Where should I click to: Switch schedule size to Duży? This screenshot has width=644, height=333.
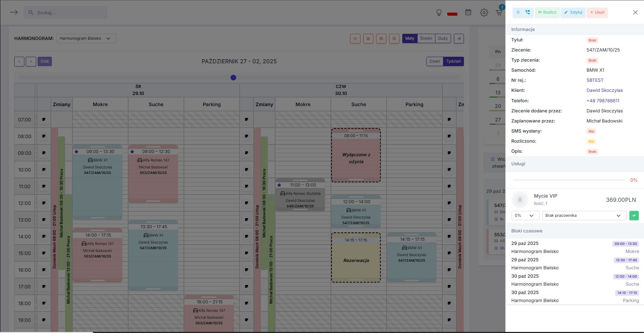pos(443,38)
